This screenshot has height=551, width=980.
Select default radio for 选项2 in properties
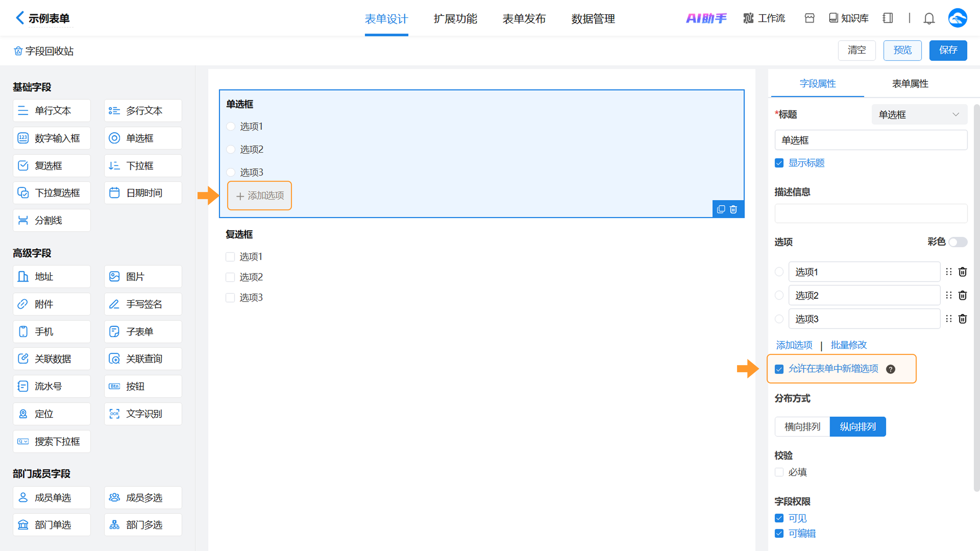click(x=779, y=295)
